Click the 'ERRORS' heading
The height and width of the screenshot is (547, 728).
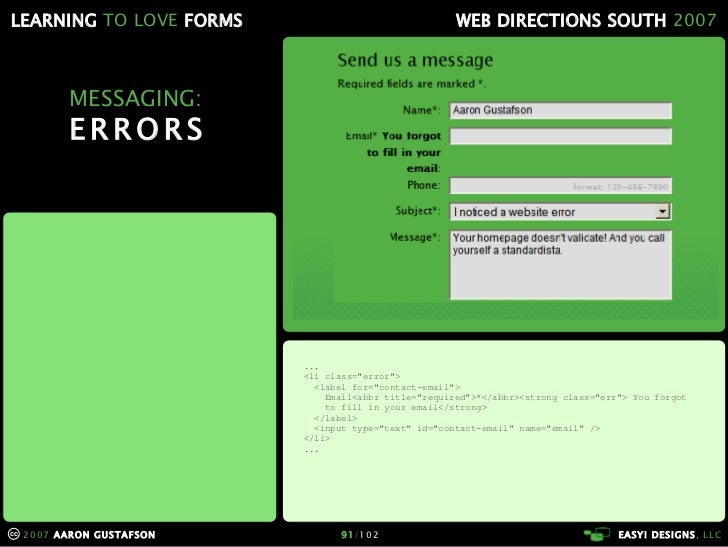(x=136, y=129)
